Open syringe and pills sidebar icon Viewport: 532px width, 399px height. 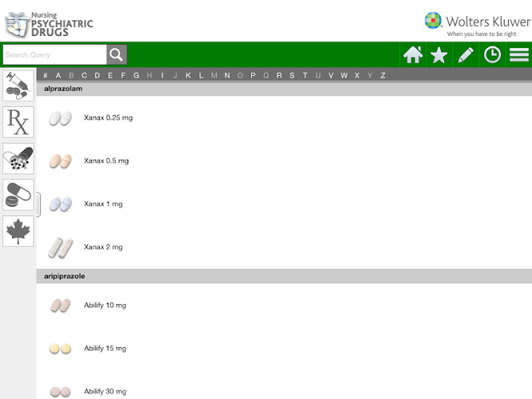[x=18, y=85]
